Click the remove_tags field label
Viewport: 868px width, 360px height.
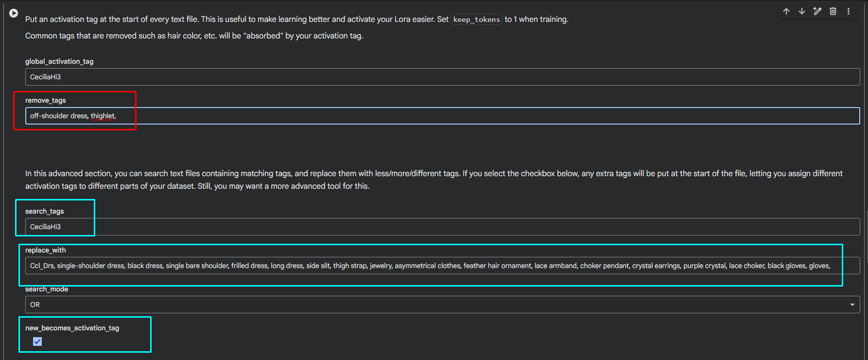[46, 100]
